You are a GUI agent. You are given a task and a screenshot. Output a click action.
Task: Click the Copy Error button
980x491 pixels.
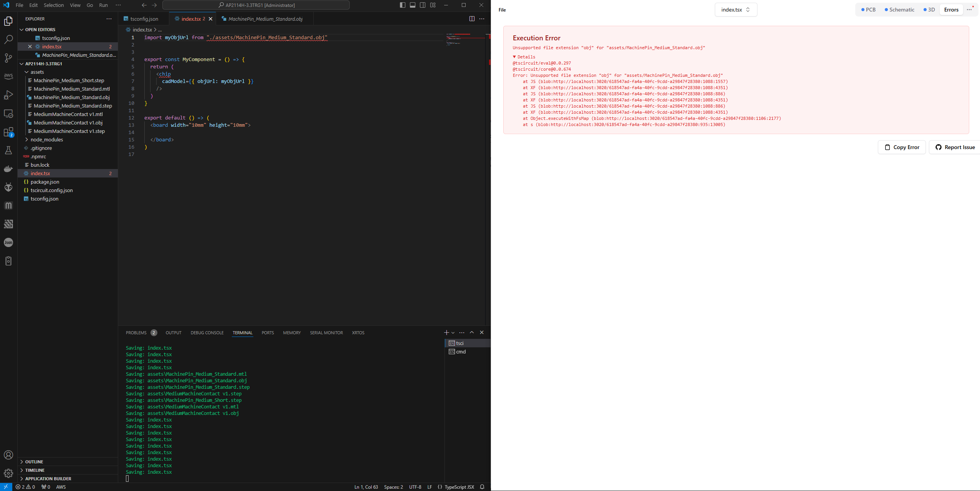902,147
